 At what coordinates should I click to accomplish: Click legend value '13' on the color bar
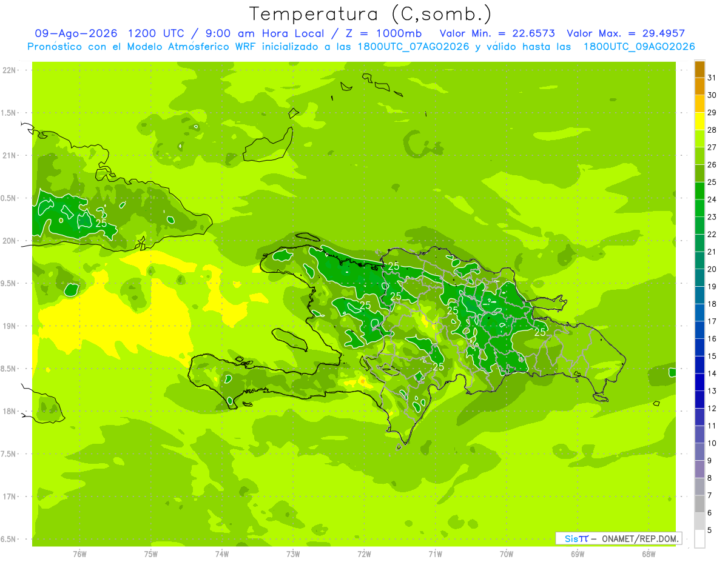tap(712, 390)
